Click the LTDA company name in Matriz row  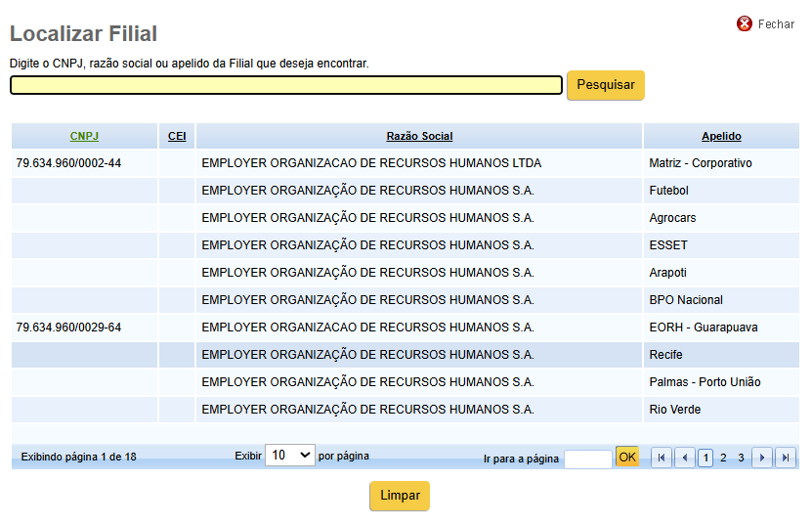coord(371,163)
